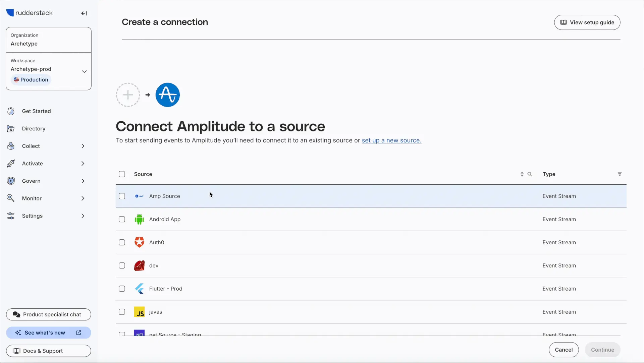Screen dimensions: 644x363
Task: Click the Collect icon in sidebar
Action: [11, 146]
